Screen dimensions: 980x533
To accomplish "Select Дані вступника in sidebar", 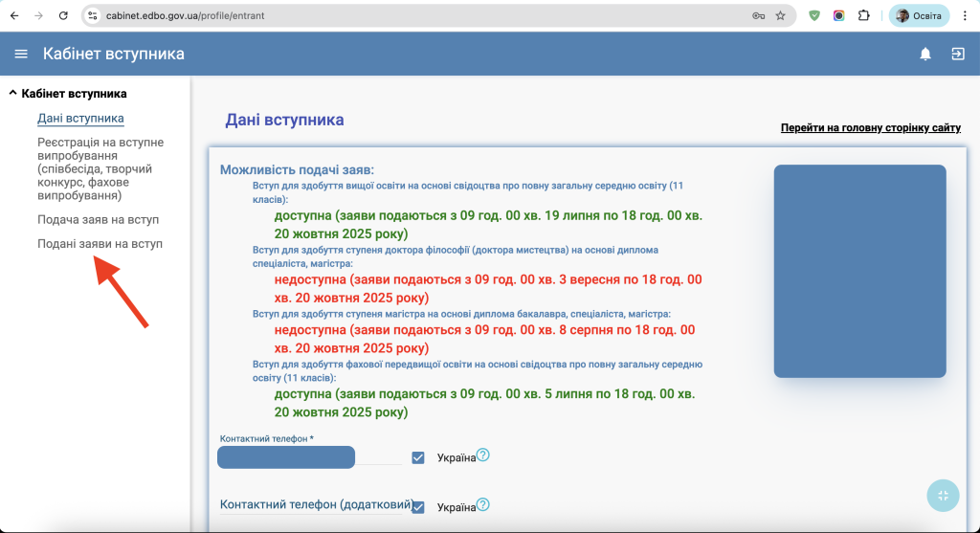I will point(80,118).
